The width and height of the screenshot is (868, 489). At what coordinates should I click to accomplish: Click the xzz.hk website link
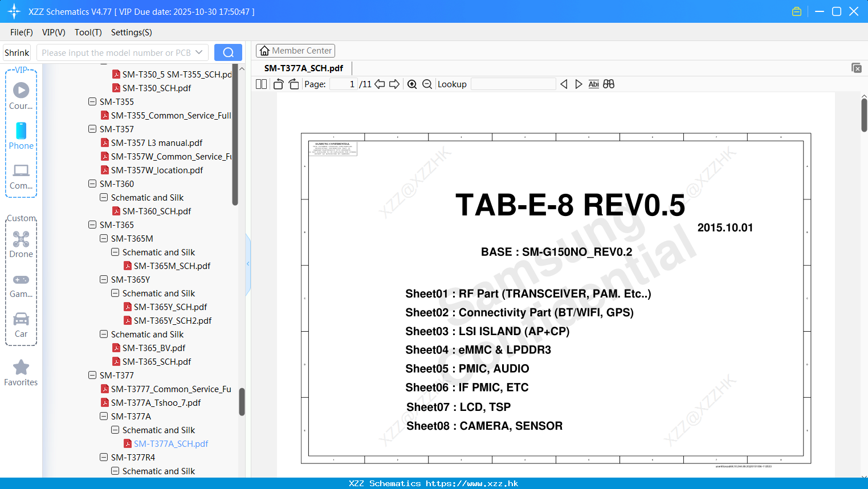[472, 483]
